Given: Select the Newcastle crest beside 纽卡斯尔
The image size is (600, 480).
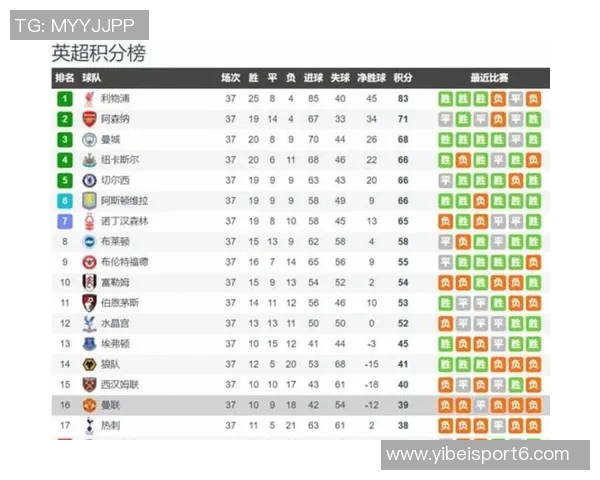Looking at the screenshot, I should [x=90, y=160].
